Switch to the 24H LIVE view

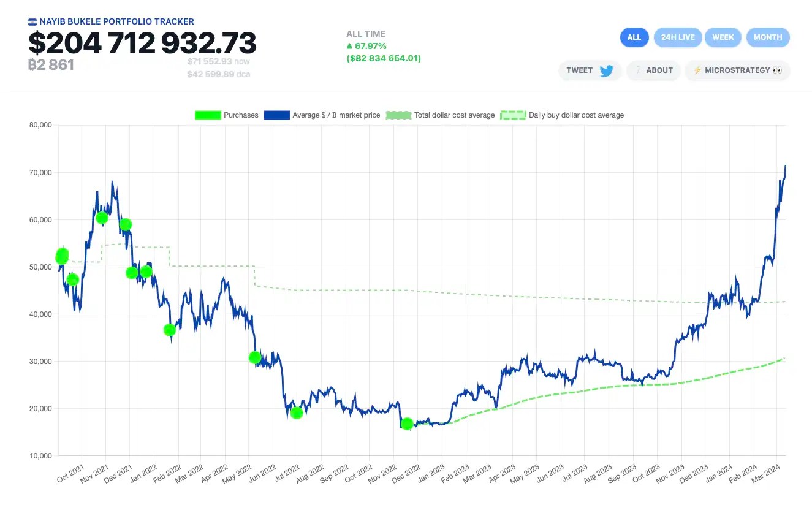pos(678,37)
